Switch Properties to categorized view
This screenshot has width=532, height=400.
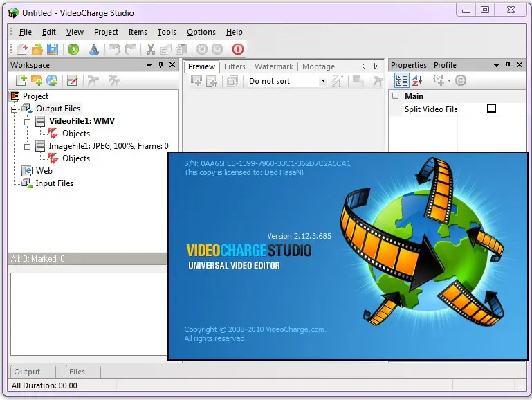[x=402, y=80]
